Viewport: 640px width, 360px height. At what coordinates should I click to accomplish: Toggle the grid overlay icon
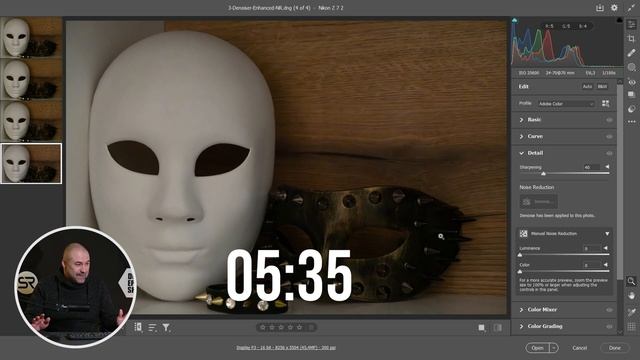(631, 326)
